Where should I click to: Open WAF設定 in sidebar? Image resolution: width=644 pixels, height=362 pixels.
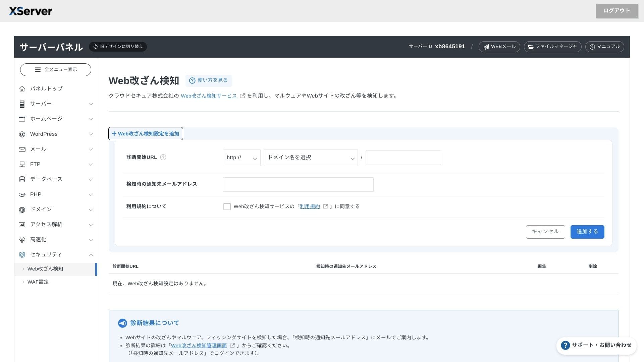coord(38,282)
